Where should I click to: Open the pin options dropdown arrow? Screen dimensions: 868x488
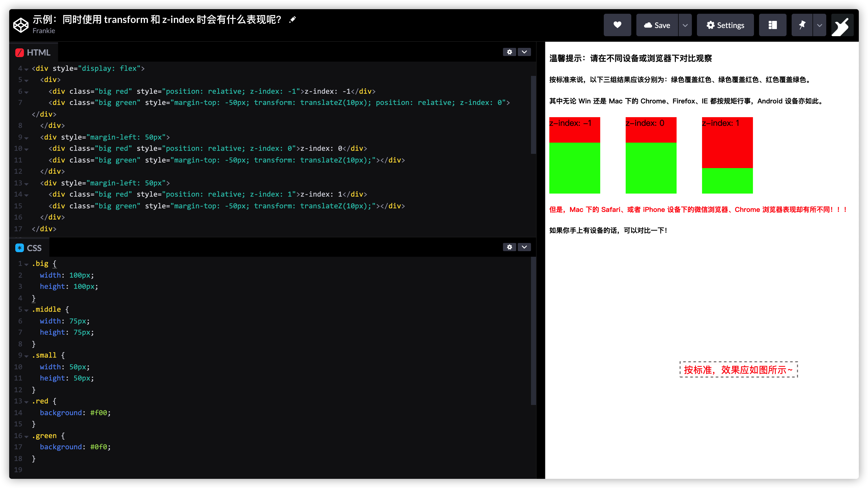pyautogui.click(x=819, y=25)
